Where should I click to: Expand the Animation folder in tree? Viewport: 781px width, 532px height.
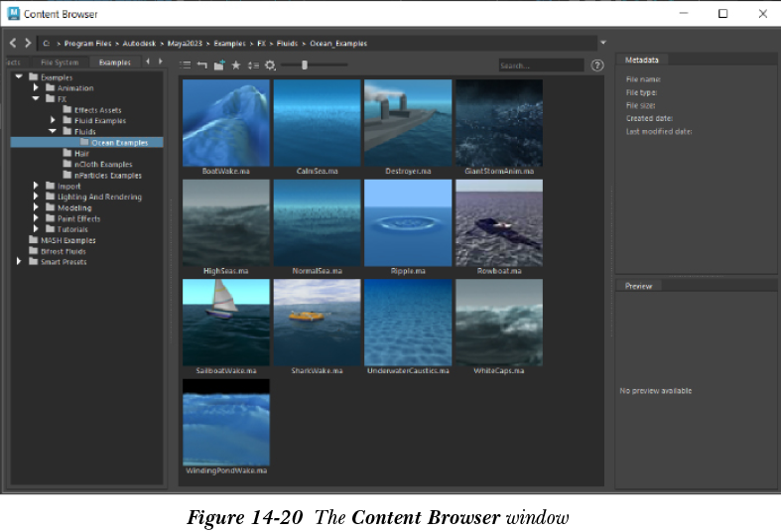[x=37, y=88]
